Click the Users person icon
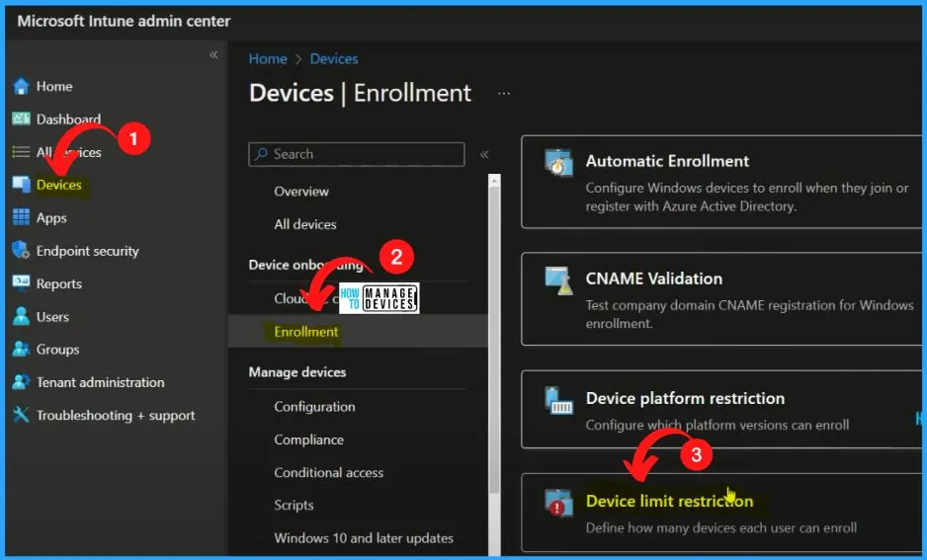The height and width of the screenshot is (560, 927). 22,316
